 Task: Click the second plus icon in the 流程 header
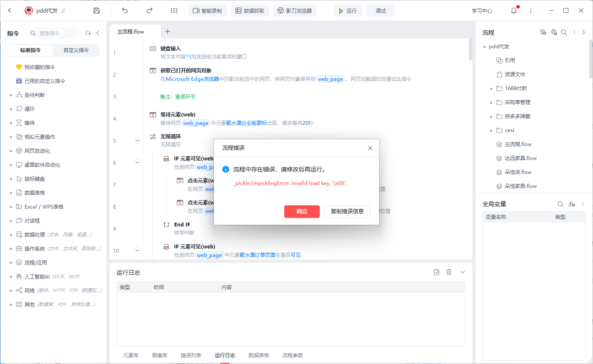coord(554,32)
